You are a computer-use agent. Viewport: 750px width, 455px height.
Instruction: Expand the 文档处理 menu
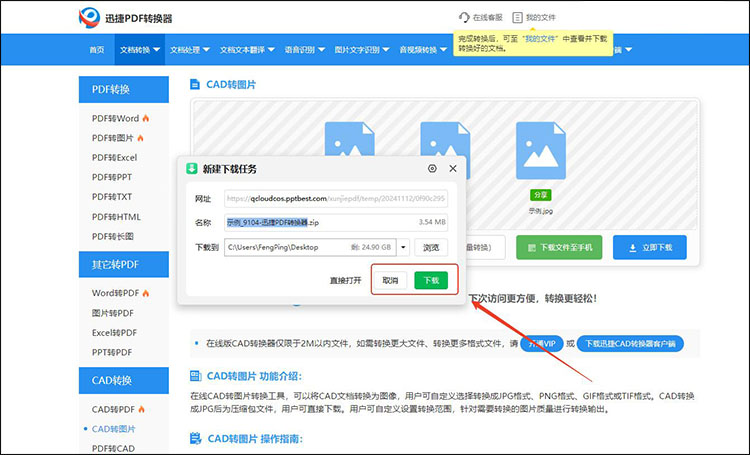point(190,50)
